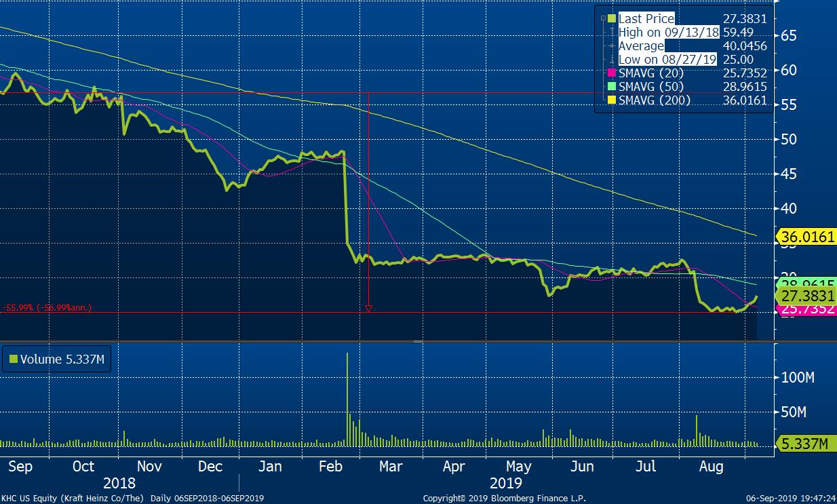Click the -55.99% change annotation label
Viewport: 837px width, 504px height.
tap(47, 308)
